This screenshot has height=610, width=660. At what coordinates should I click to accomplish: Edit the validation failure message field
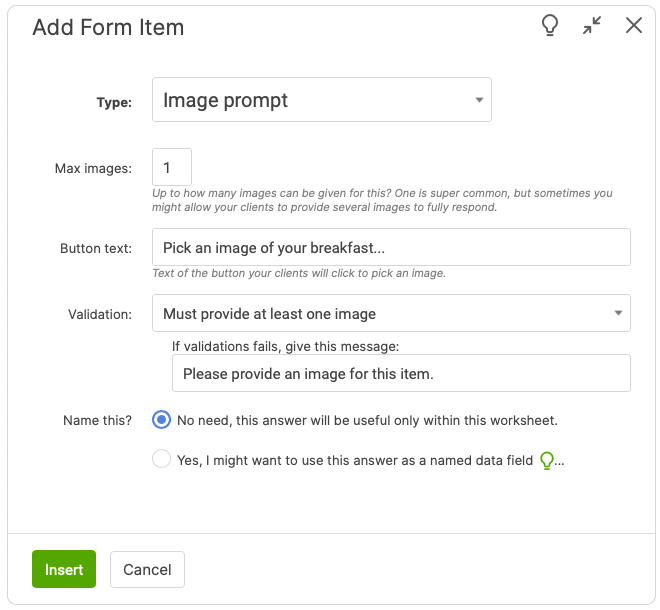[x=400, y=374]
